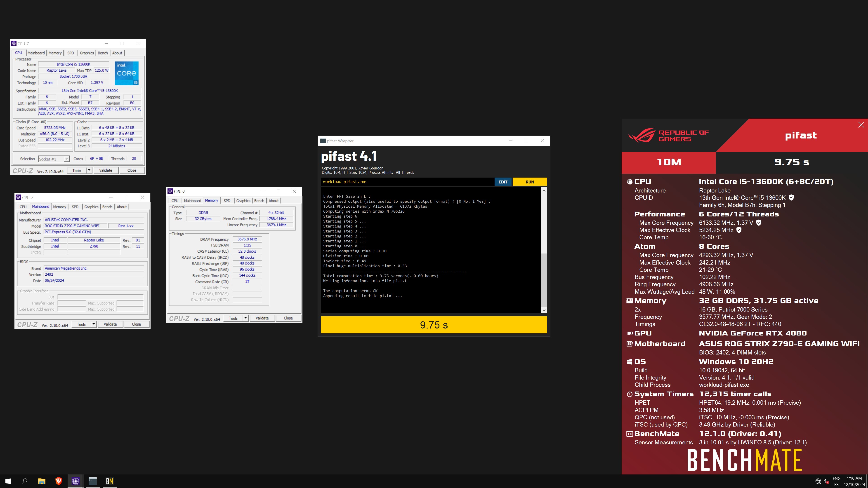Open SPD tab in CPU-Z CPU window
This screenshot has height=488, width=868.
pos(71,53)
